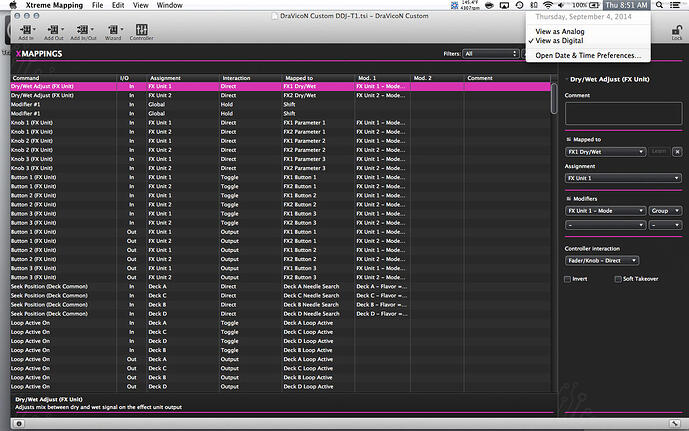This screenshot has height=431, width=689.
Task: Open Notification Center list icon
Action: (675, 5)
